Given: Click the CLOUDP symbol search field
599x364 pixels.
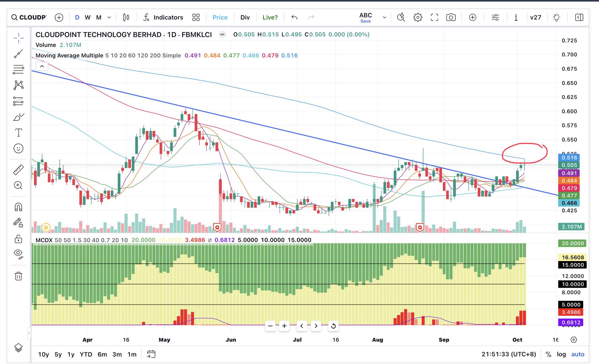Looking at the screenshot, I should (x=29, y=17).
